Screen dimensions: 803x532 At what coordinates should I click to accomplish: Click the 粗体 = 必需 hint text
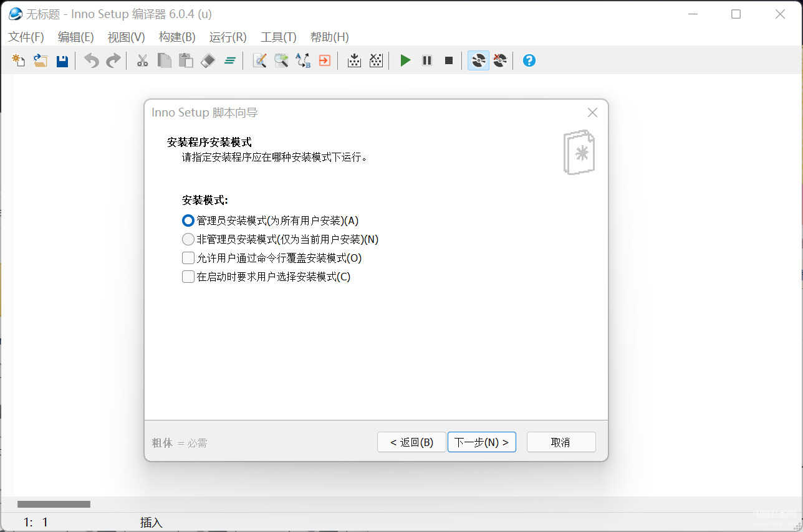click(180, 444)
